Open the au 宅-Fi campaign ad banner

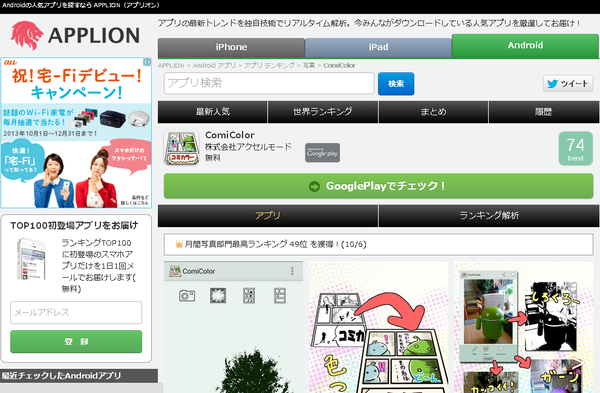pyautogui.click(x=76, y=133)
